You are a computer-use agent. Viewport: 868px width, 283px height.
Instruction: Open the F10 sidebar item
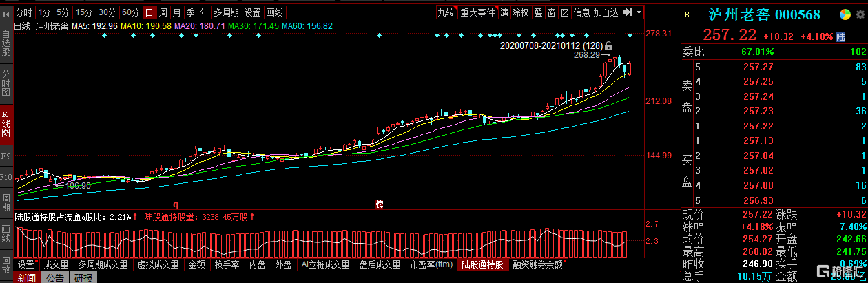6,177
